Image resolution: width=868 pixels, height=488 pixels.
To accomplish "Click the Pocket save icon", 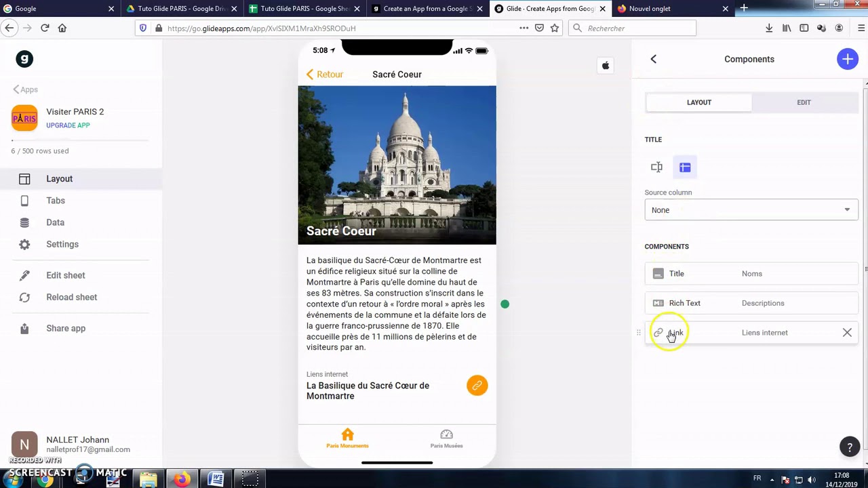I will [x=539, y=28].
